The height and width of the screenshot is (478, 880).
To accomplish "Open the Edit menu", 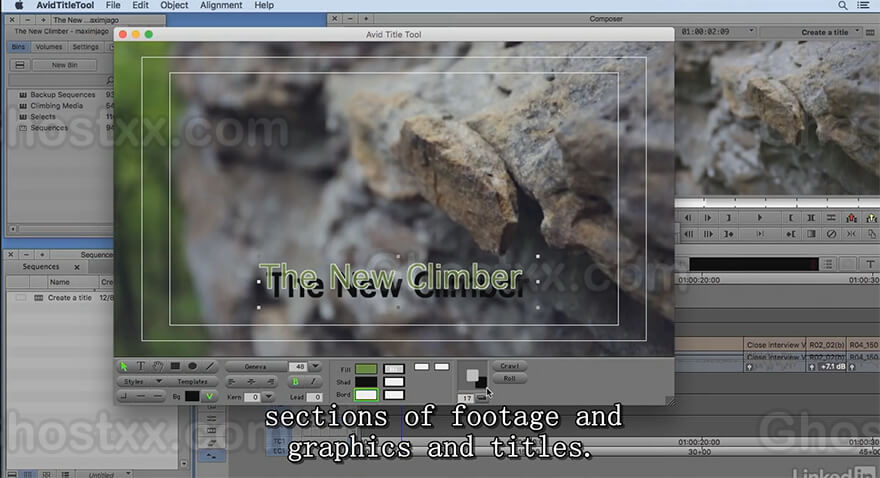I will coord(140,5).
